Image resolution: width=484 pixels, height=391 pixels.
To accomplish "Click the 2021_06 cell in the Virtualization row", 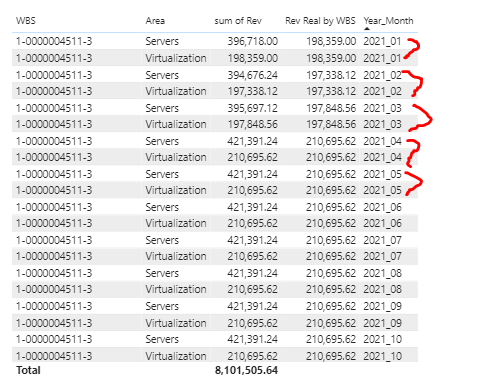I will tap(382, 223).
